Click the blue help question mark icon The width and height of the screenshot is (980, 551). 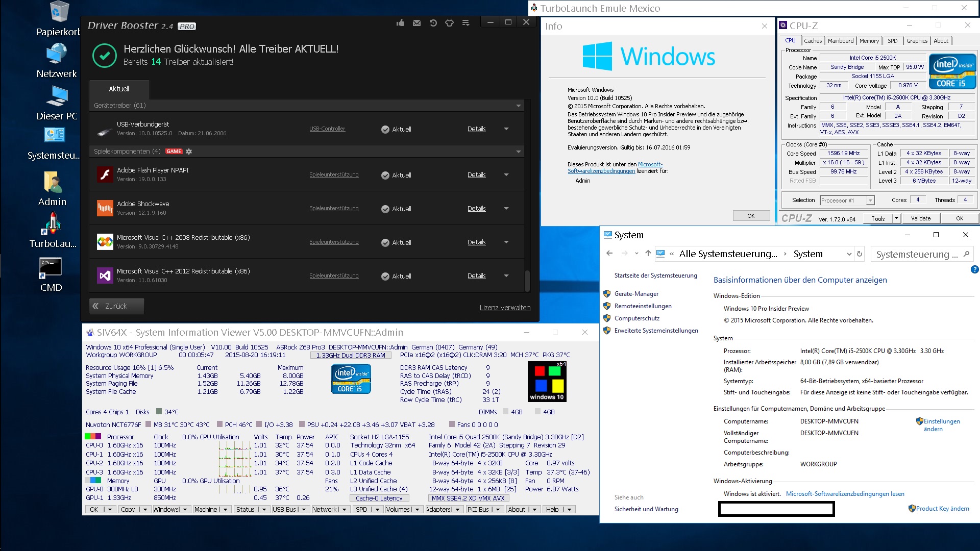point(974,269)
